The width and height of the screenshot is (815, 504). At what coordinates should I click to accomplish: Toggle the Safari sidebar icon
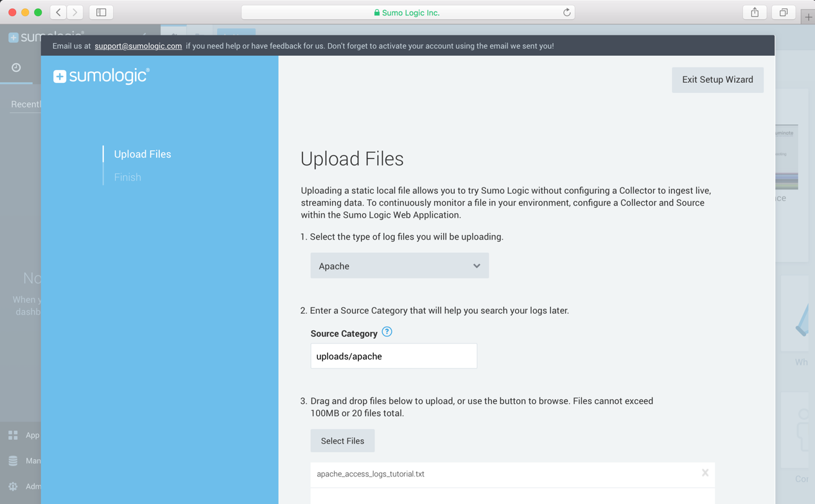[x=101, y=12]
